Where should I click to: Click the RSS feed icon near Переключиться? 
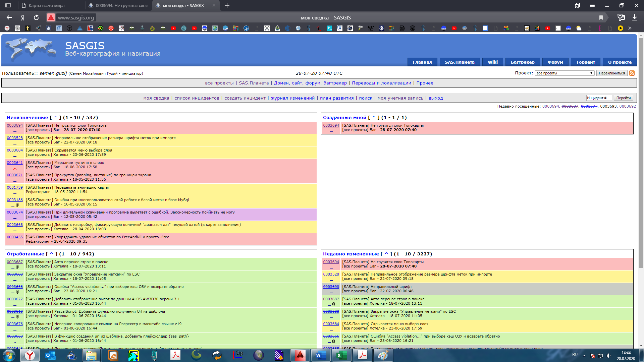[632, 73]
